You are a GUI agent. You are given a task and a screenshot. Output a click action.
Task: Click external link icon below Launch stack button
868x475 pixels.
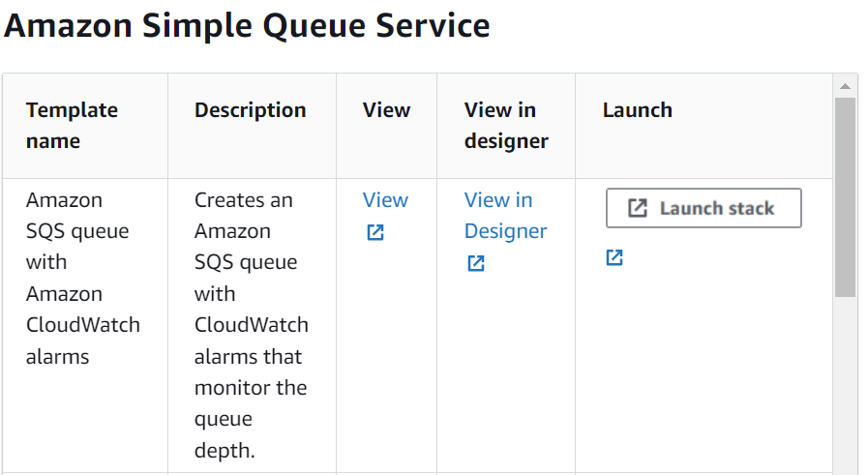[x=614, y=257]
